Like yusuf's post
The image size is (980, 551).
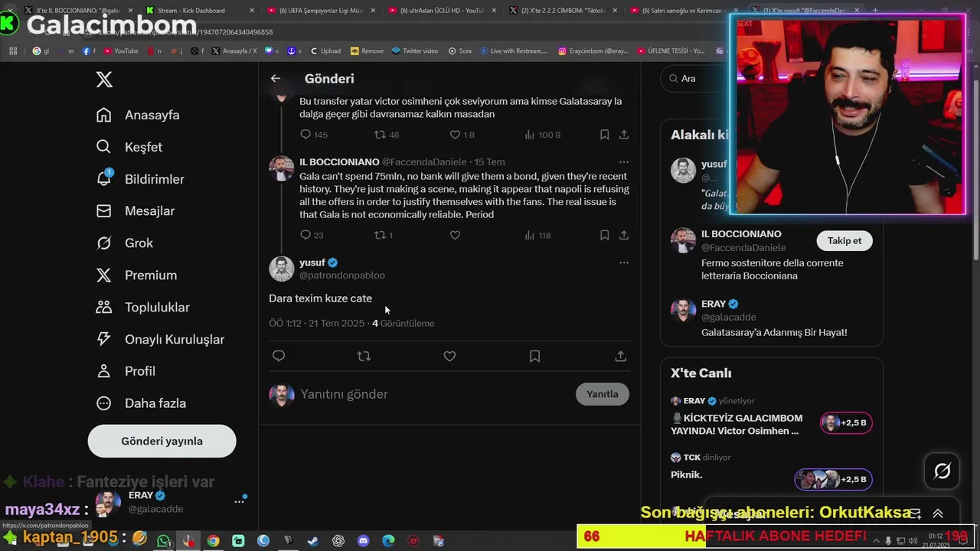pyautogui.click(x=449, y=356)
